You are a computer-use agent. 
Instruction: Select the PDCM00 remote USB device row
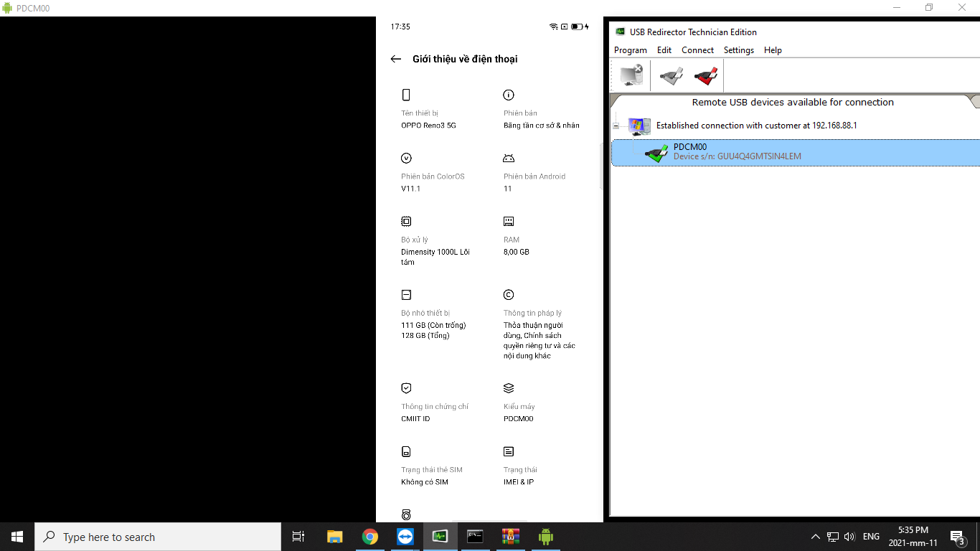[795, 152]
